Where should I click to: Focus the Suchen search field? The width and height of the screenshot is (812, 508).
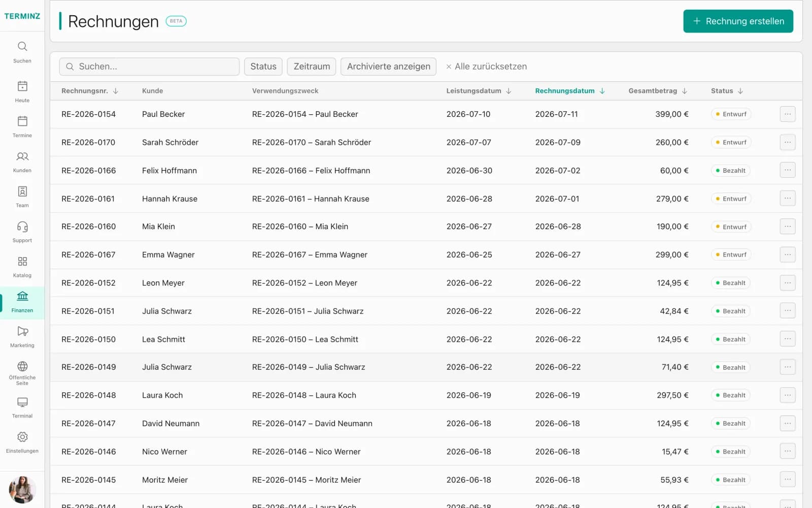click(149, 67)
